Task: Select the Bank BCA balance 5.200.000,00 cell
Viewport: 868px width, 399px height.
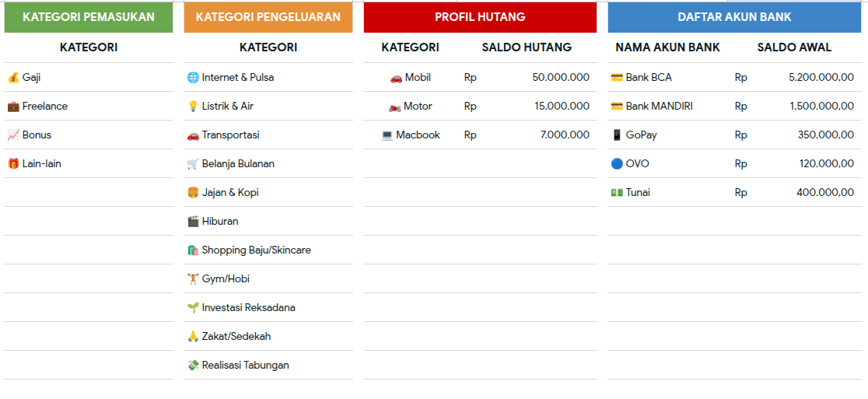Action: click(795, 78)
